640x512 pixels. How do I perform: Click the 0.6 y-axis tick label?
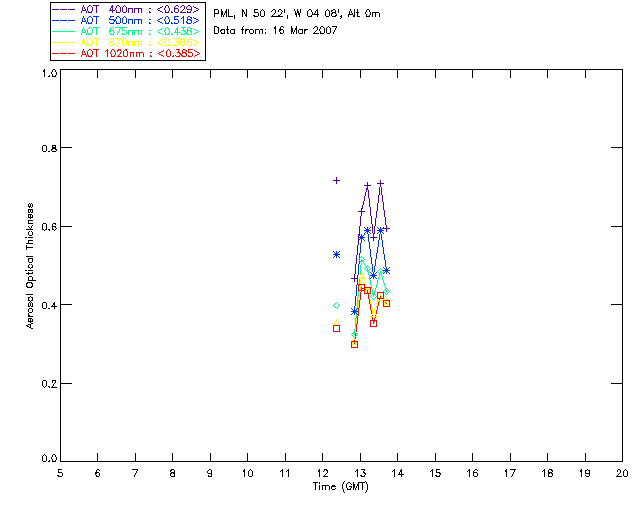pos(49,227)
